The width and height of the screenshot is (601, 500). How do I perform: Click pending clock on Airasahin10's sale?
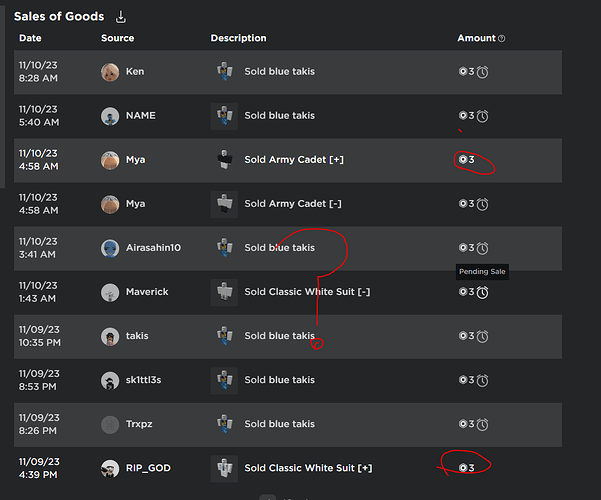coord(482,248)
